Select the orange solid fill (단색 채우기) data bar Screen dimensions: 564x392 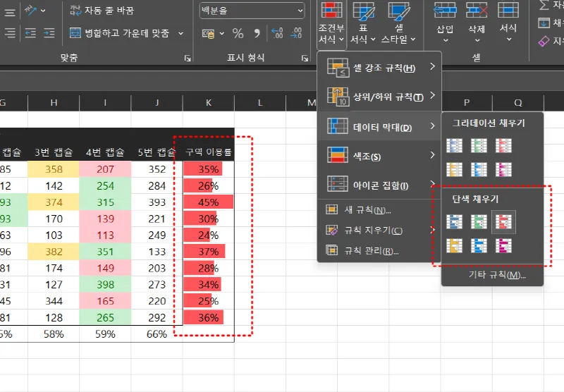coord(454,245)
